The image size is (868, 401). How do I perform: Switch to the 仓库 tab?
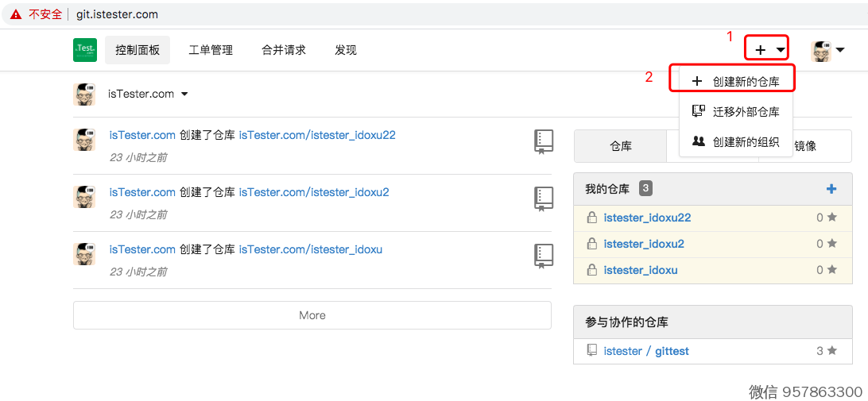point(620,146)
